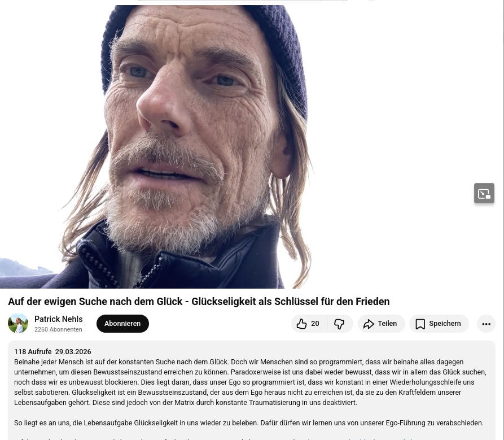Like the video with thumbs up
This screenshot has width=504, height=440.
[301, 324]
